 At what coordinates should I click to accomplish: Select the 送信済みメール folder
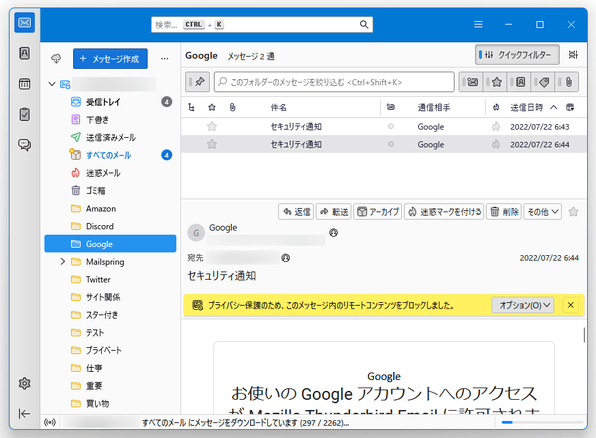pos(110,138)
